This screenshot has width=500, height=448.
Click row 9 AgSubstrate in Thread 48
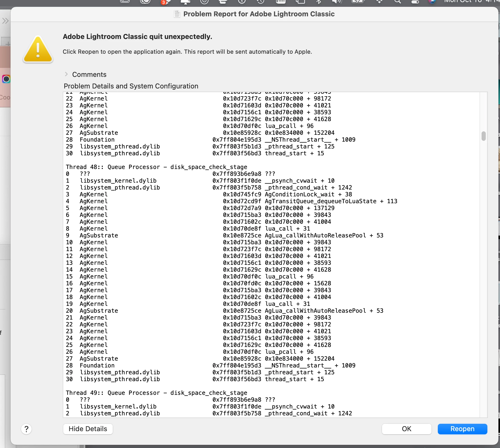tap(224, 235)
